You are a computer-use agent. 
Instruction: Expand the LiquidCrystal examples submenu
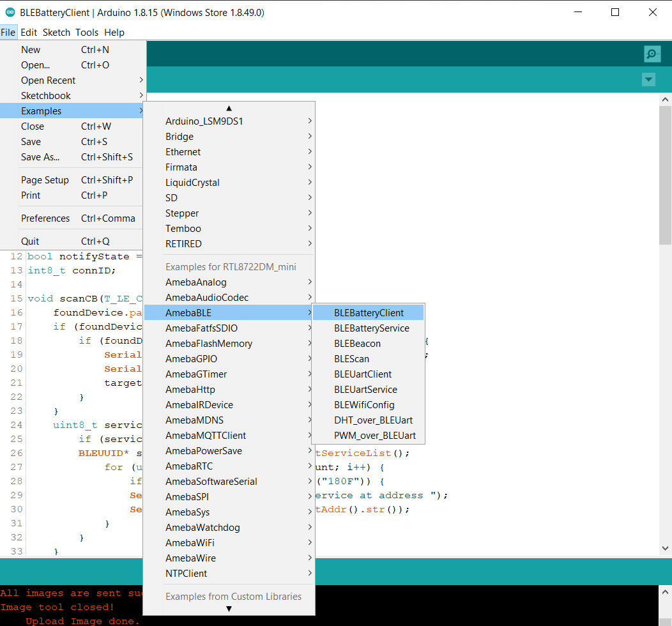[x=229, y=183]
